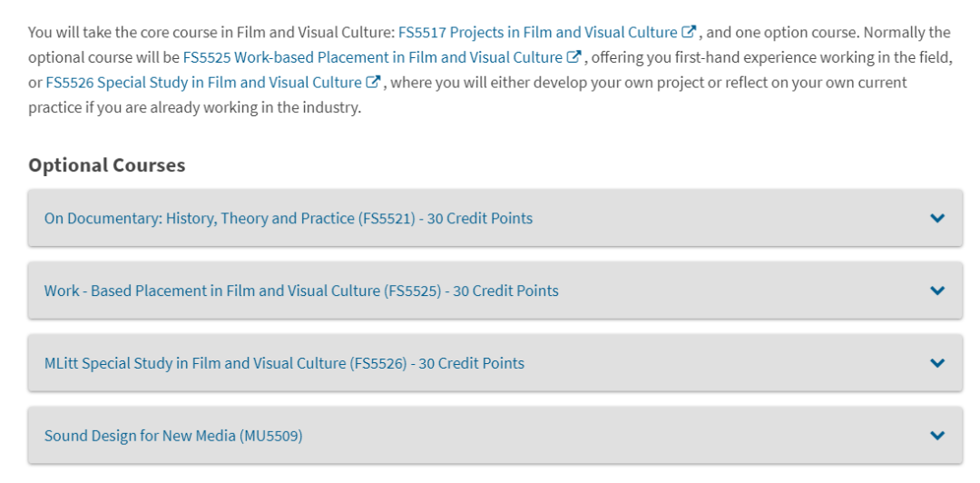
Task: Click external-link icon beside FS5517 Projects
Action: [689, 33]
